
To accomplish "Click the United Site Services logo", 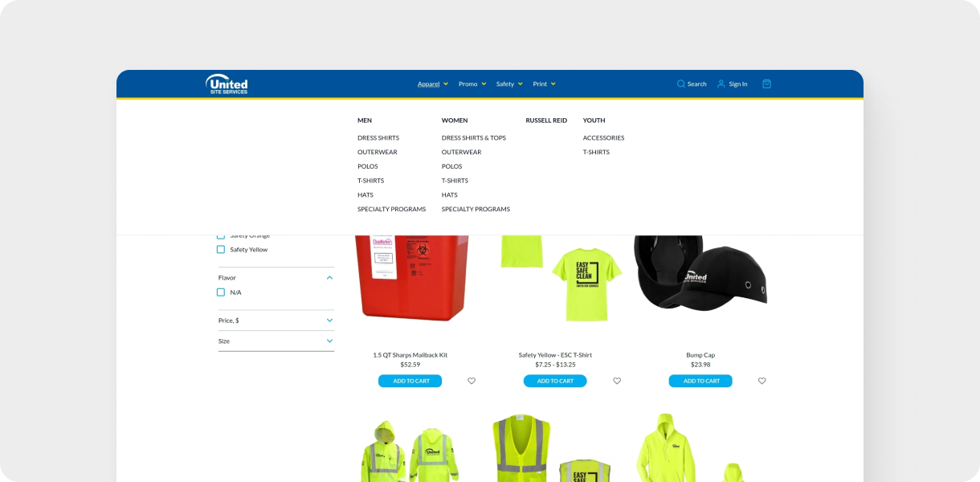I will point(227,84).
